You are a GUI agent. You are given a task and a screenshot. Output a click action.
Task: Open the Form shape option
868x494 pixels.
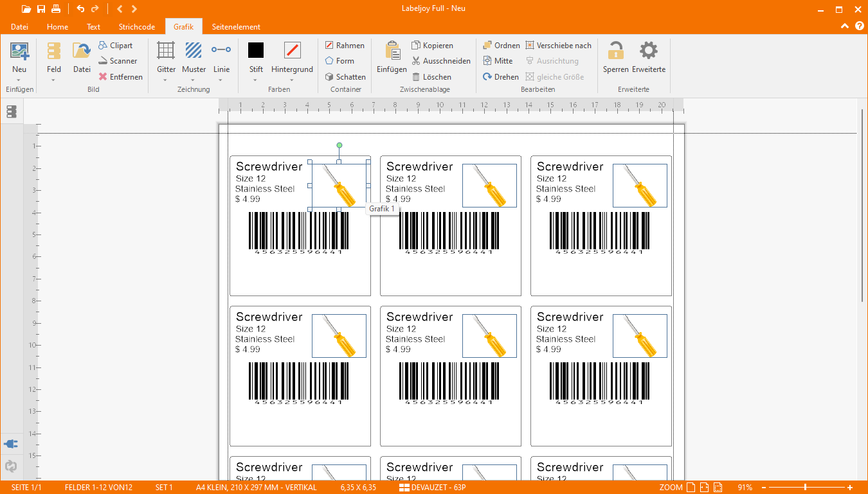(x=339, y=61)
